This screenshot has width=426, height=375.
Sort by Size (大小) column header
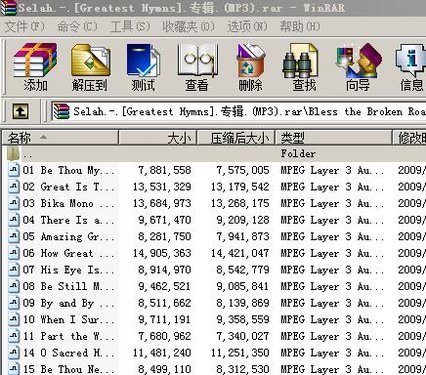[158, 138]
